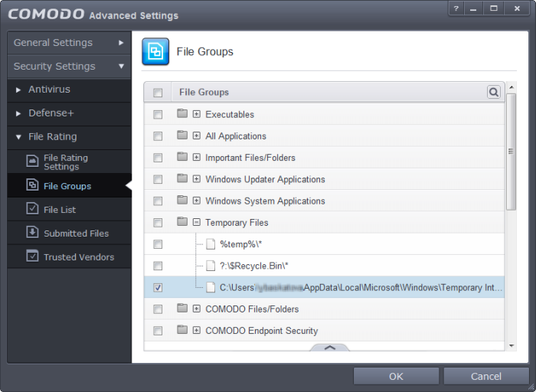Screen dimensions: 536x392
Task: Toggle the select-all checkbox in File Groups header
Action: coord(158,93)
